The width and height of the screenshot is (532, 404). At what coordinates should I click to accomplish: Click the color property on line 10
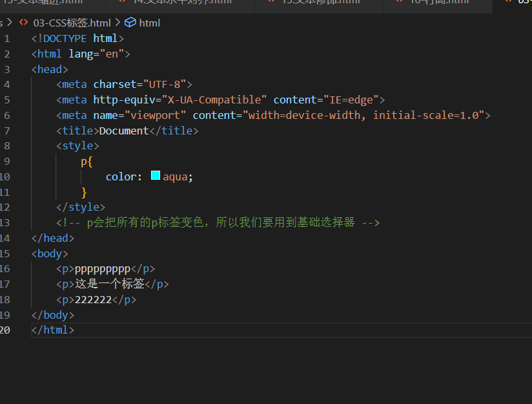(x=121, y=176)
